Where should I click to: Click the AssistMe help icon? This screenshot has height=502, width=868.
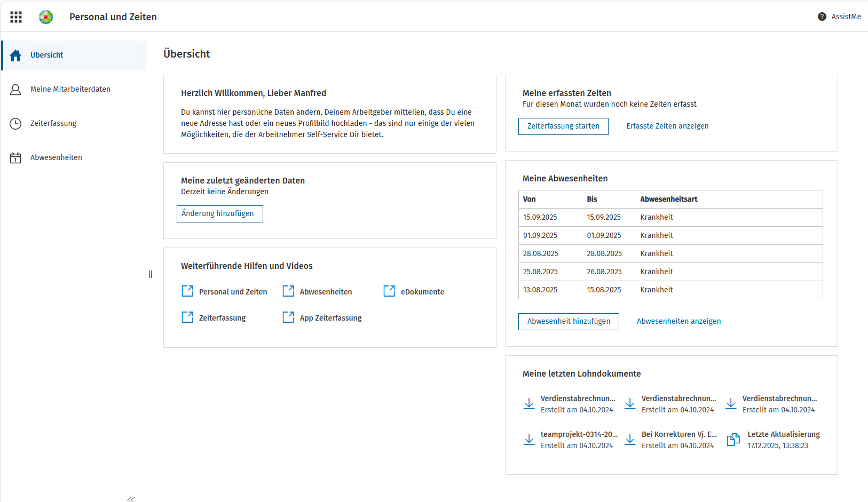tap(822, 17)
